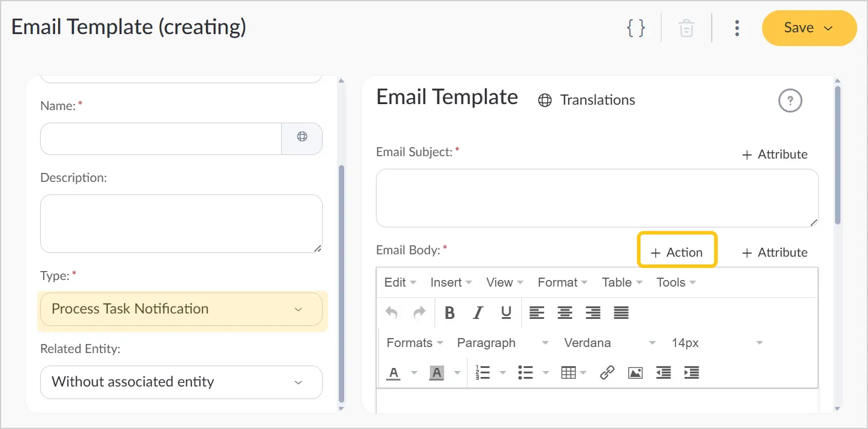Open the Type dropdown Process Task Notification
The image size is (868, 429).
(x=181, y=309)
